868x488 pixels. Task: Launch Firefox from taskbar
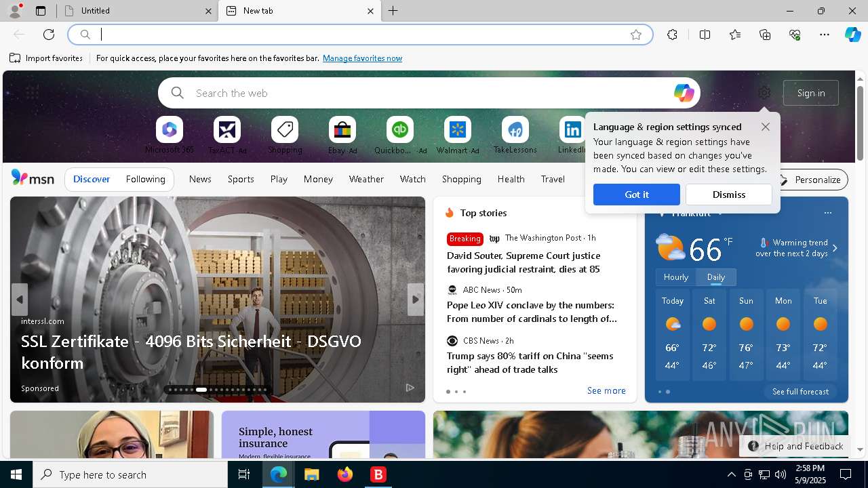click(x=344, y=474)
